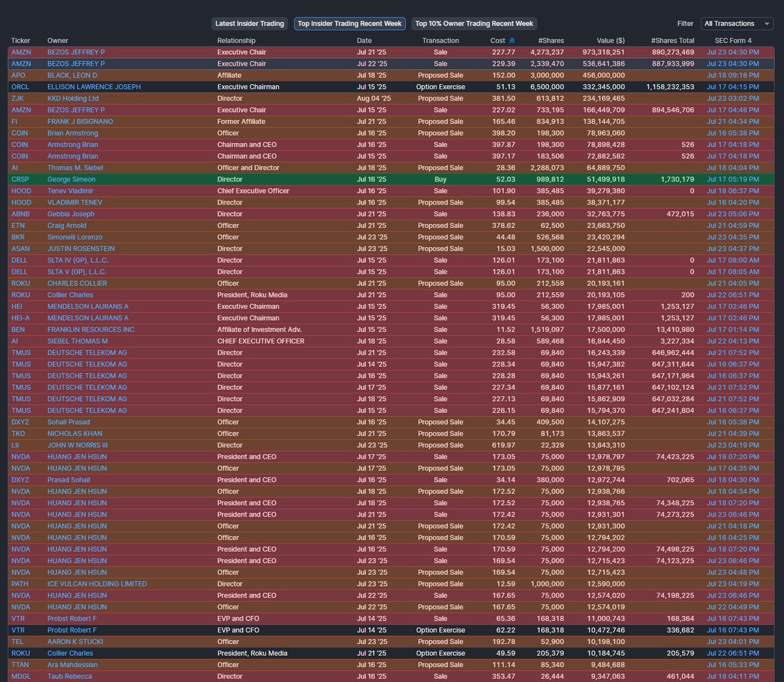The width and height of the screenshot is (784, 682).
Task: Open SEC filing Jul 23 05:06 PM
Action: (733, 214)
